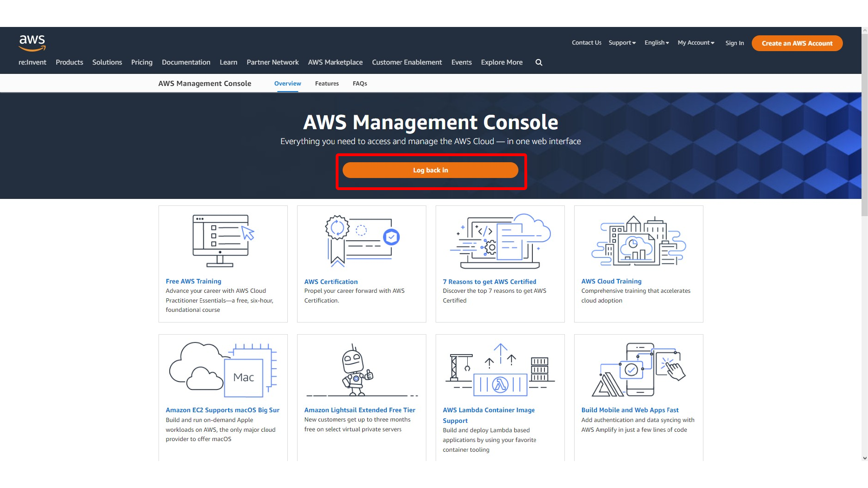Open the Products menu

tap(69, 62)
